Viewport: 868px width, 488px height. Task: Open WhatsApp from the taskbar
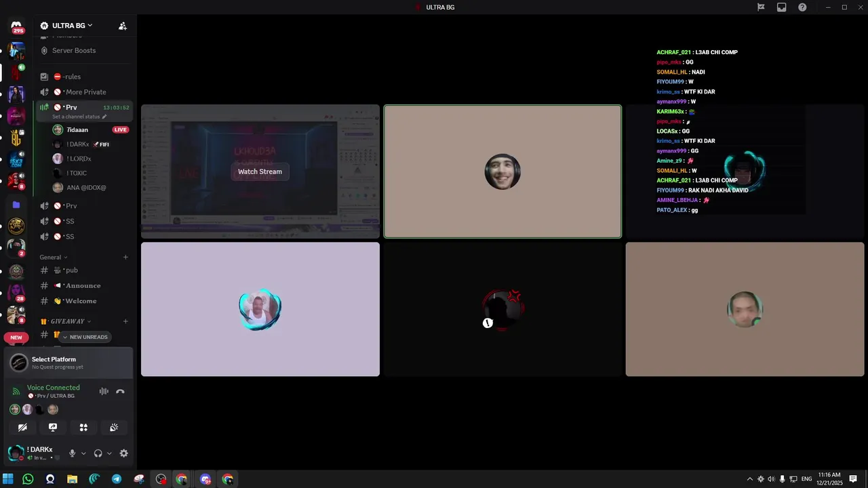[28, 479]
